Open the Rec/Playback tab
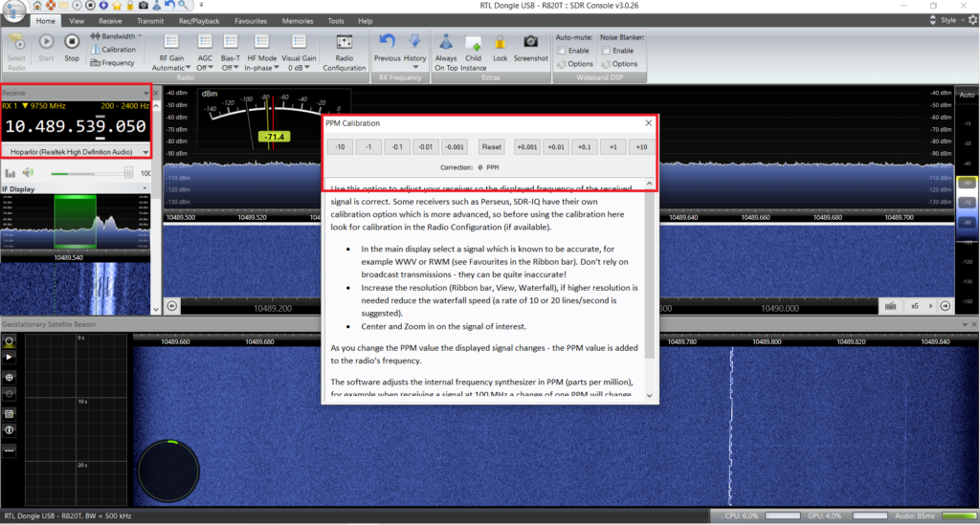The width and height of the screenshot is (980, 525). (199, 20)
